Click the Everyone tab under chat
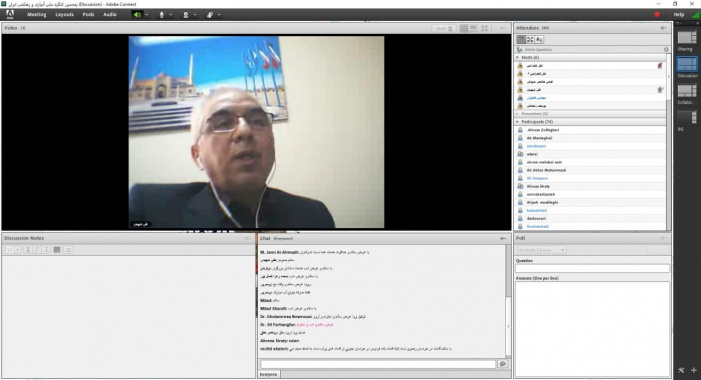Image resolution: width=701 pixels, height=380 pixels. [x=269, y=374]
